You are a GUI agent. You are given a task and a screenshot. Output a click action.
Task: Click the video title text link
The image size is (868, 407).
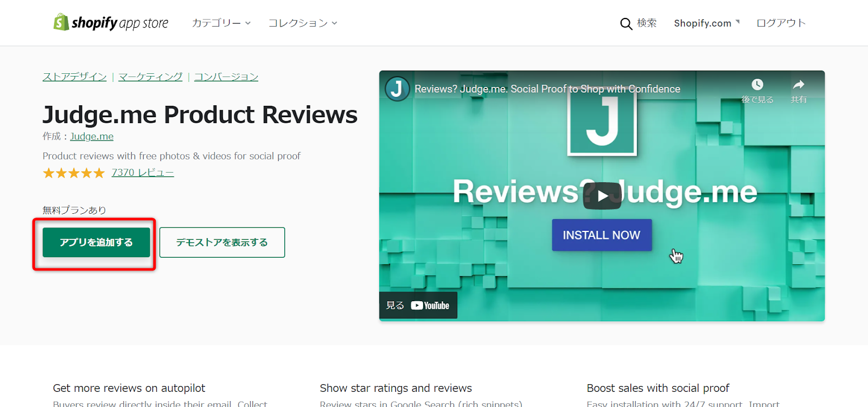(547, 89)
